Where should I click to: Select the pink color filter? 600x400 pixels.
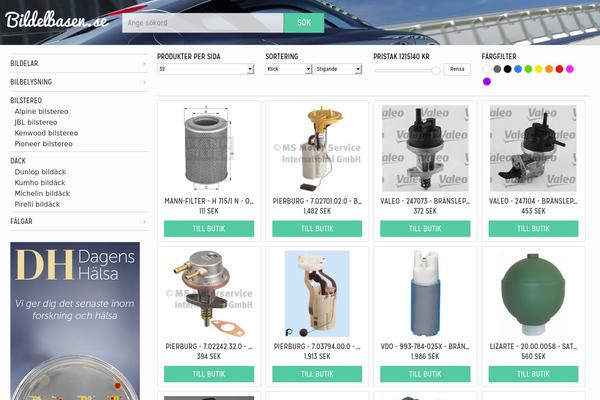(569, 69)
